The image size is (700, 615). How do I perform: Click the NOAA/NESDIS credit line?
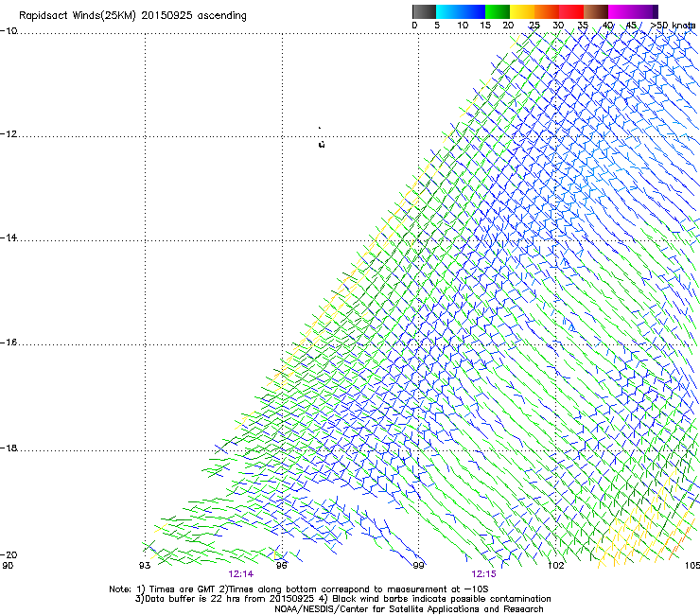tap(409, 609)
